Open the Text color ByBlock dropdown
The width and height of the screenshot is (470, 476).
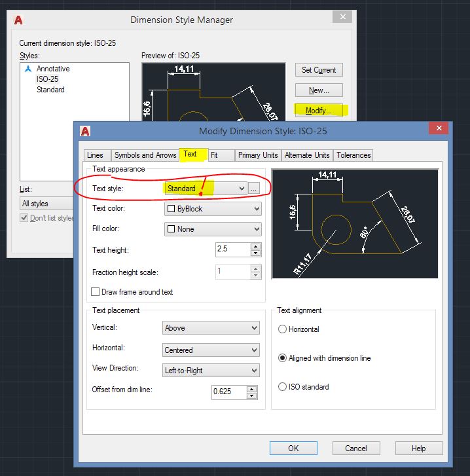point(213,209)
